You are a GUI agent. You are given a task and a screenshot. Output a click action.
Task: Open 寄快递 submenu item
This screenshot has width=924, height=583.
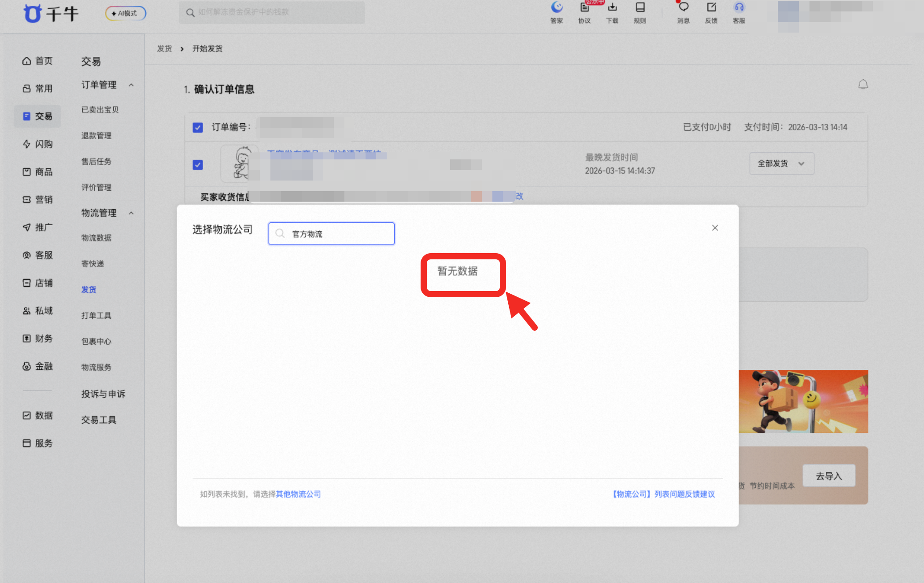92,264
